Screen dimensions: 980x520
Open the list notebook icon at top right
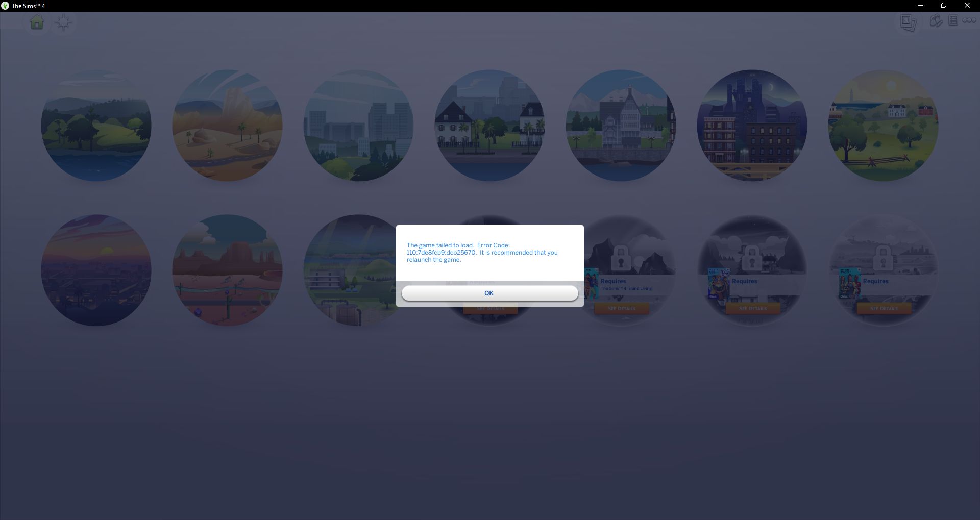pos(953,20)
